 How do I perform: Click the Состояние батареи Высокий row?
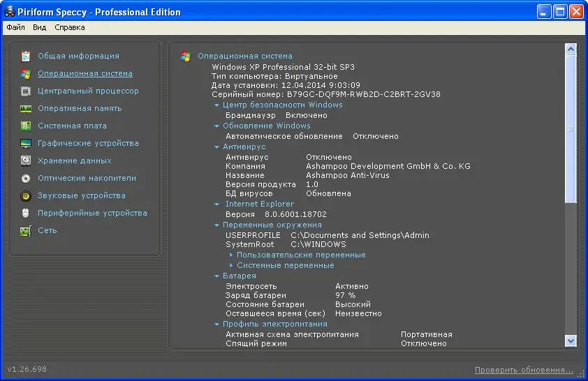[298, 304]
